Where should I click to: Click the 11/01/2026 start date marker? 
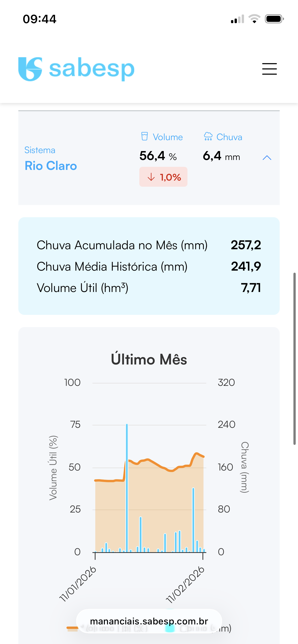tap(78, 584)
